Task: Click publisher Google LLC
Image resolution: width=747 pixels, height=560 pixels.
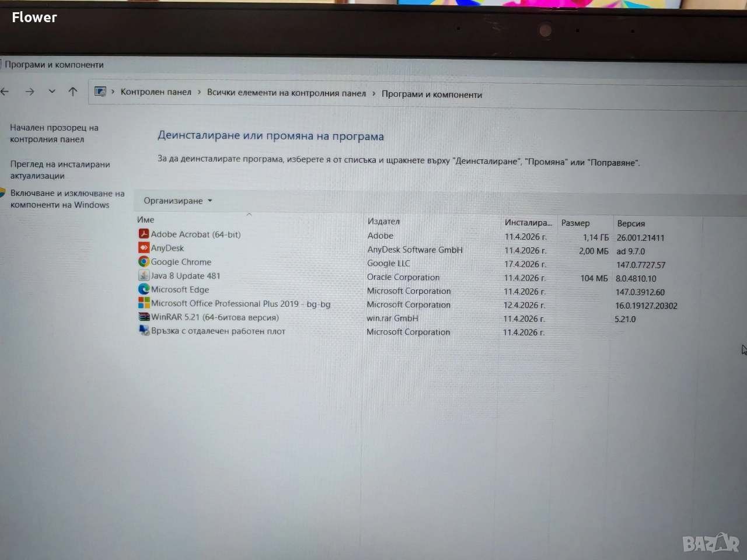Action: 389,264
